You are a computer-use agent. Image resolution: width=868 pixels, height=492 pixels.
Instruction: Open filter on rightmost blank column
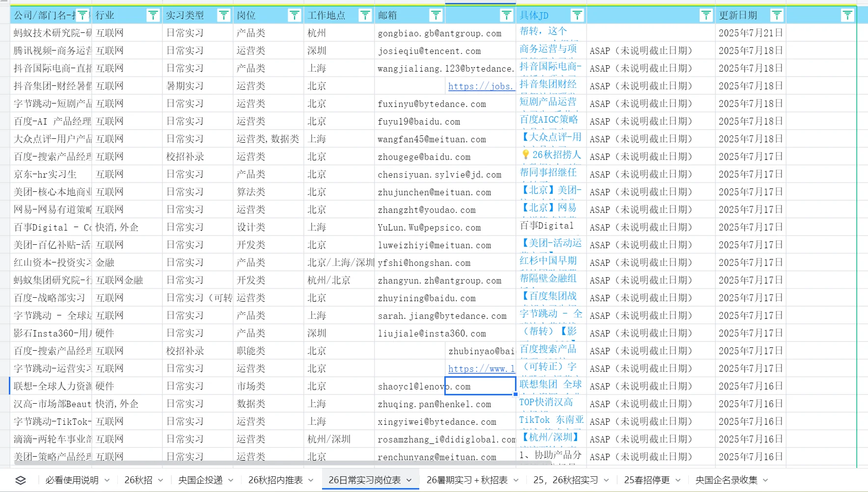click(847, 16)
